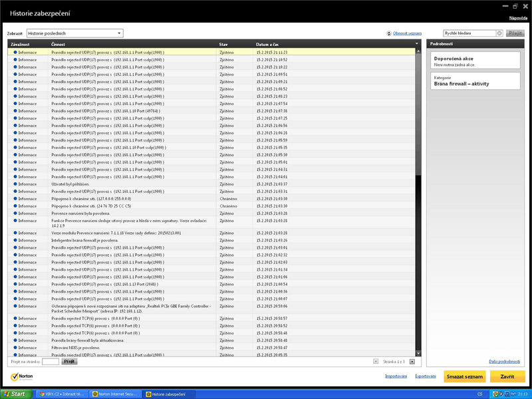Image resolution: width=532 pixels, height=399 pixels.
Task: Go to the next page arrow
Action: 412,362
